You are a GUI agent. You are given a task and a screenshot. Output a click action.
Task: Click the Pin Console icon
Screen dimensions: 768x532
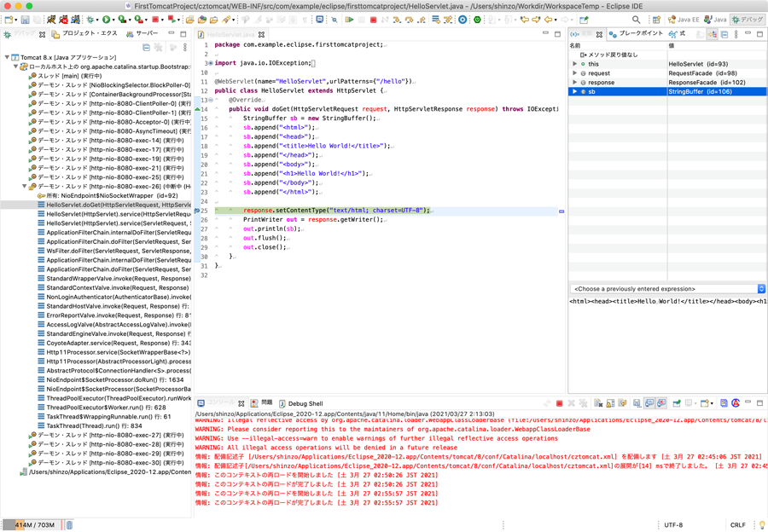(x=677, y=403)
